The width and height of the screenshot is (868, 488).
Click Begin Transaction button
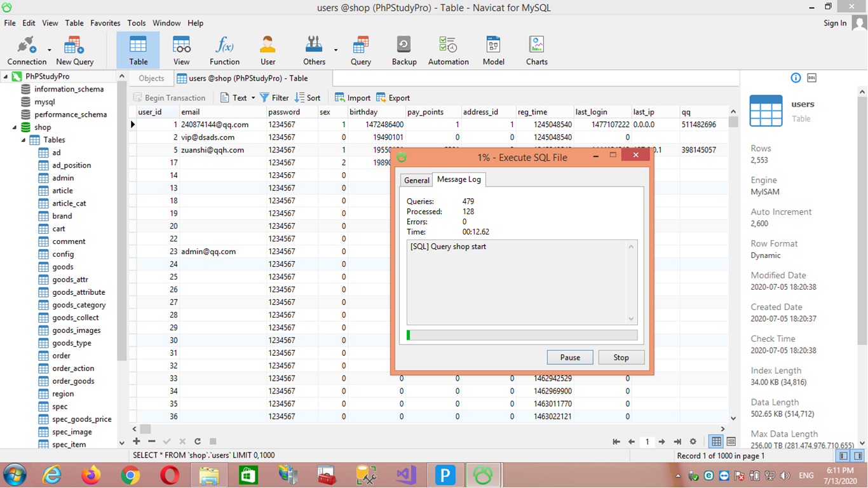click(169, 98)
